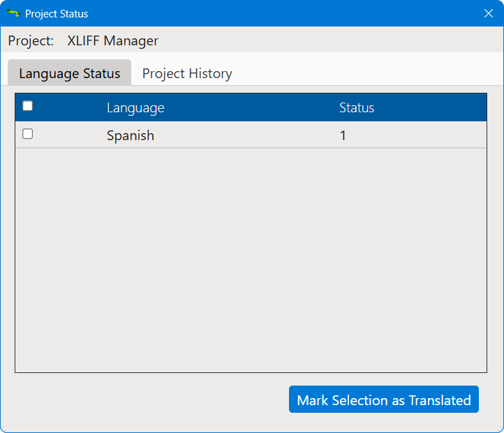Click the XLIFF Manager project name
Viewport: 504px width, 433px height.
coord(112,40)
